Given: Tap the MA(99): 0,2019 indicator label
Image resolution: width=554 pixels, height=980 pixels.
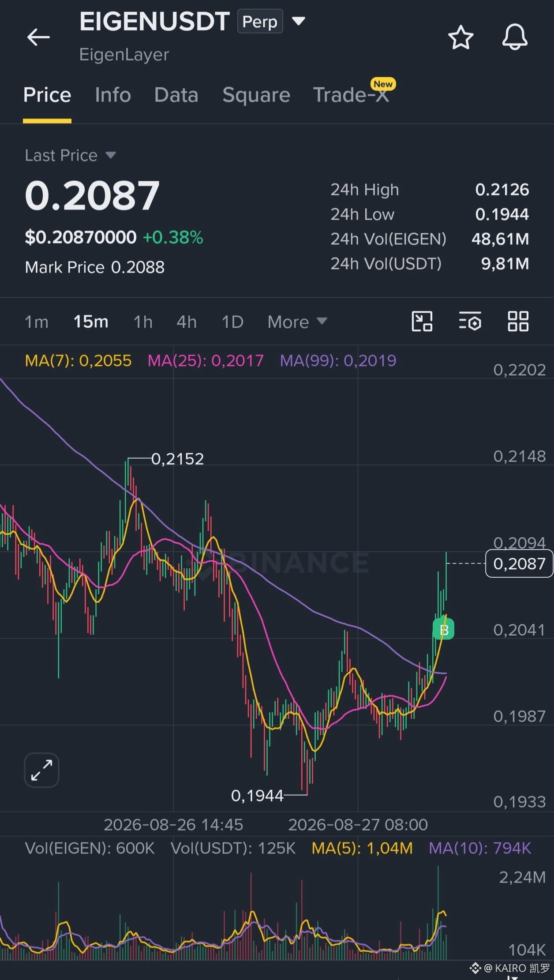Looking at the screenshot, I should coord(338,361).
